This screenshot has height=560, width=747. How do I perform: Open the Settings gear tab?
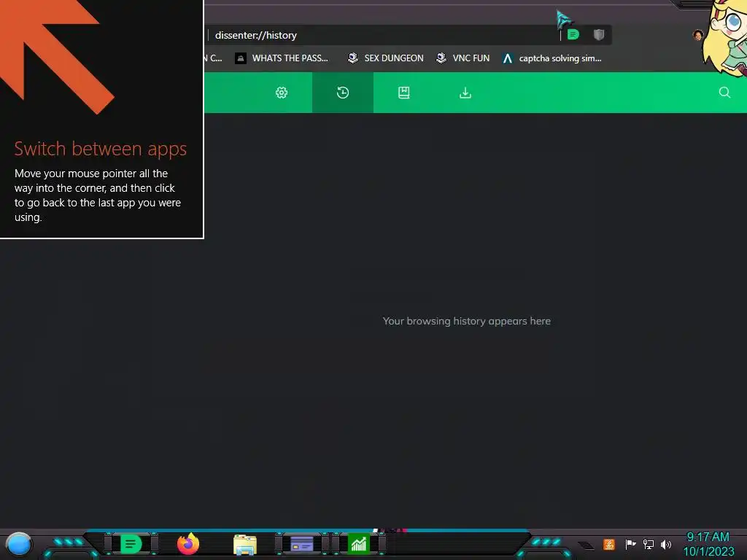282,93
